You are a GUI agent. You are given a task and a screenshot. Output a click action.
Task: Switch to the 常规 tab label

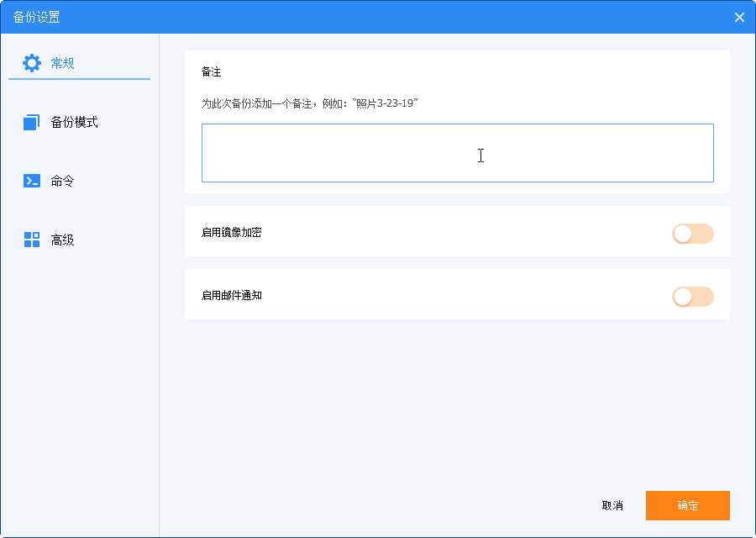click(63, 63)
